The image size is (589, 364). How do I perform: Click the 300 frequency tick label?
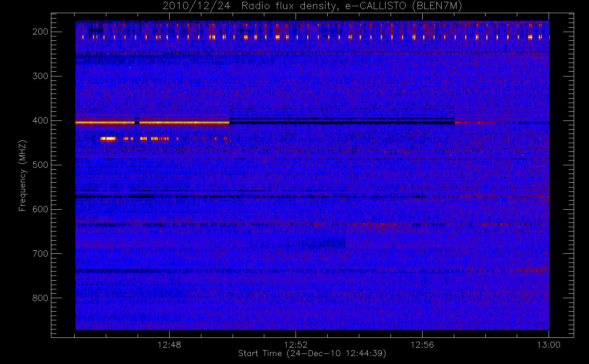40,76
